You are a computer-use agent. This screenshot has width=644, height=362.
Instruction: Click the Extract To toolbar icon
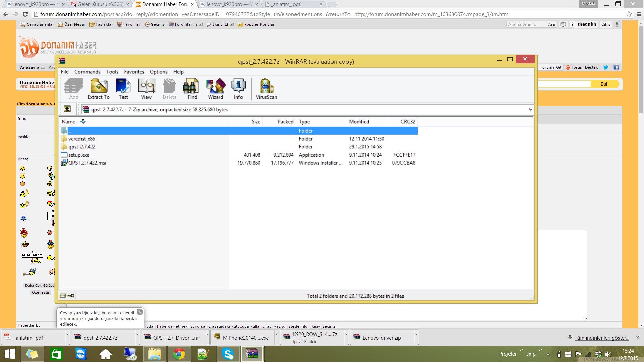click(x=99, y=89)
